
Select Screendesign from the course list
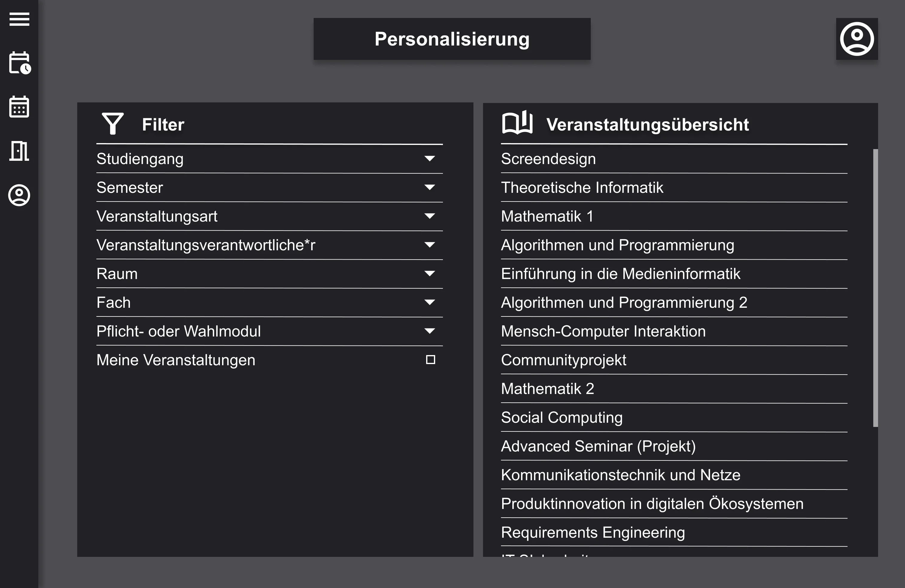tap(548, 159)
